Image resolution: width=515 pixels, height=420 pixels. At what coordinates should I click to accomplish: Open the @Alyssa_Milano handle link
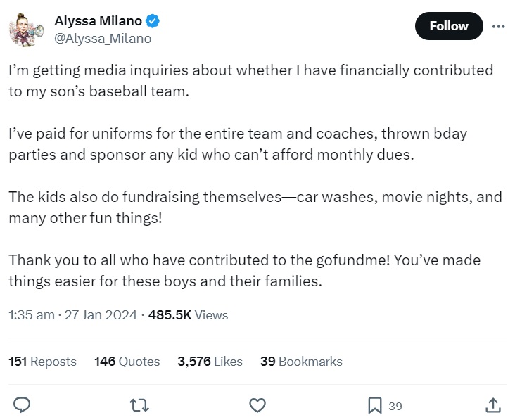(103, 39)
